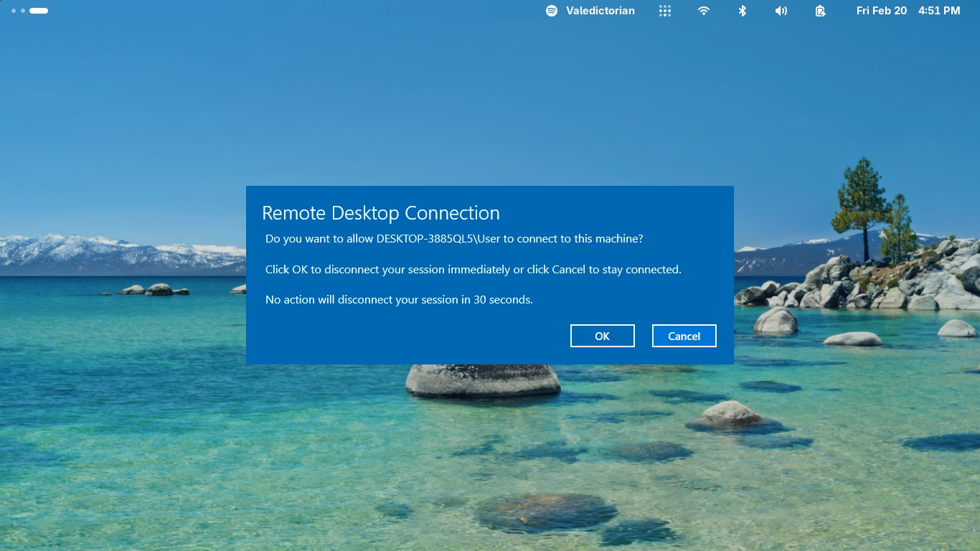Click the 30 seconds countdown message
Screen dimensions: 980x551
(x=399, y=300)
